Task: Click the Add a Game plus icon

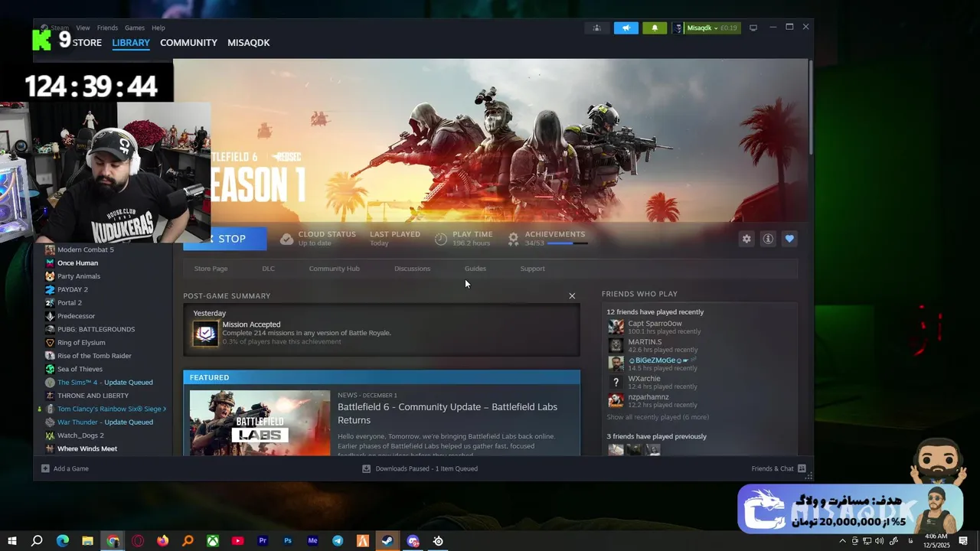Action: pos(45,468)
